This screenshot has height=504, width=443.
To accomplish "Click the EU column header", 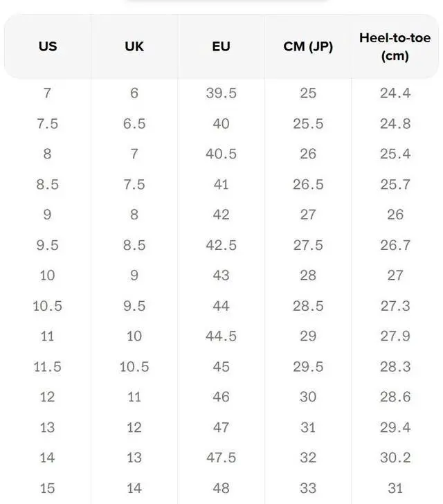I will coord(221,47).
